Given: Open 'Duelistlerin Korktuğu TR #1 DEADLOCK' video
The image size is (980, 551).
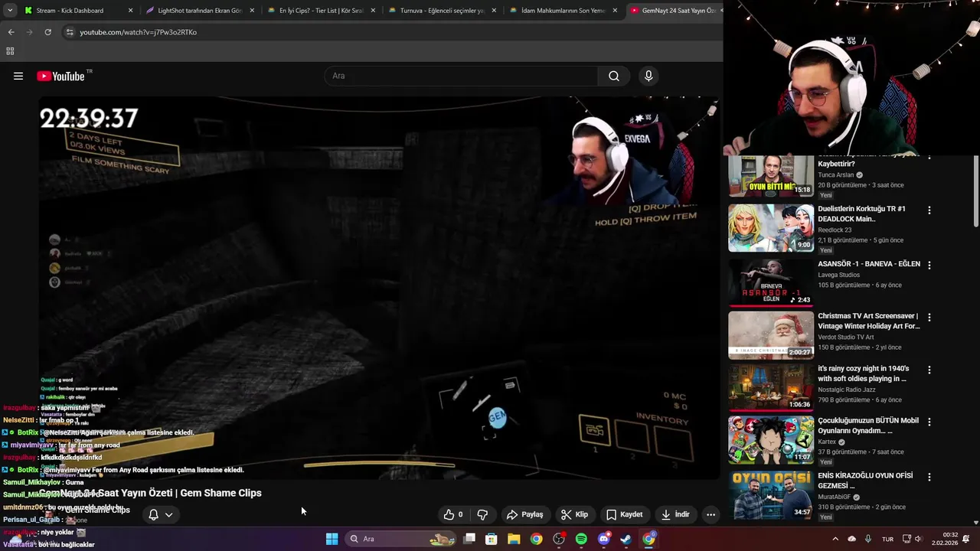Looking at the screenshot, I should click(861, 214).
